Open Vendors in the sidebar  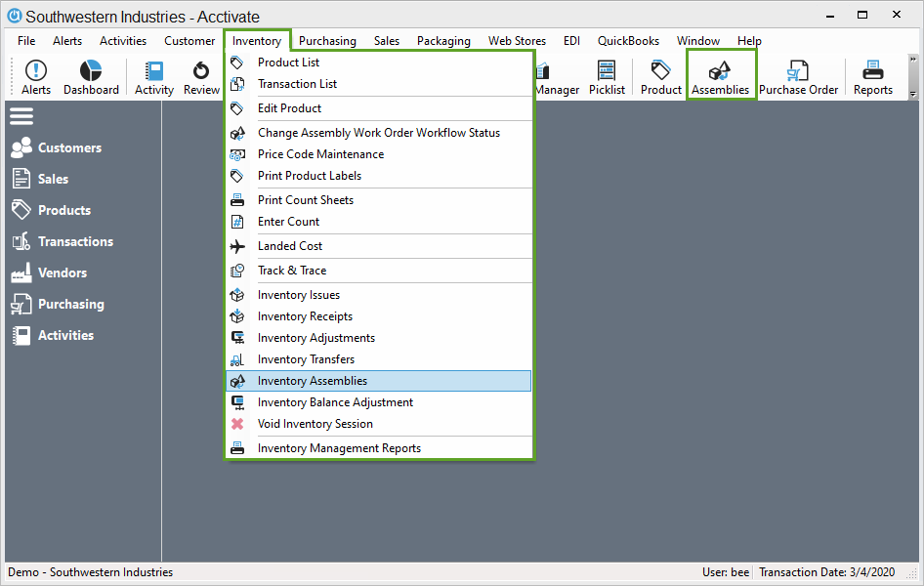pos(49,272)
